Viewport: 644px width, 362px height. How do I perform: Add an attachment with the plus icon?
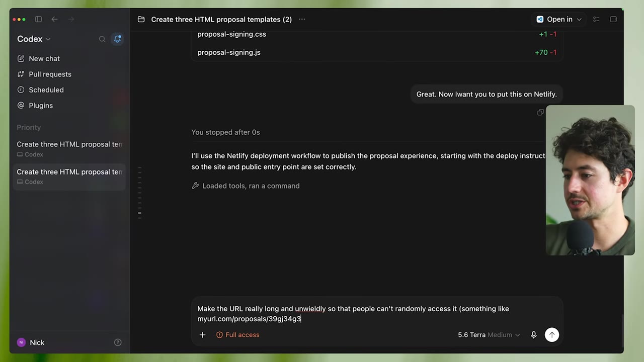click(202, 335)
